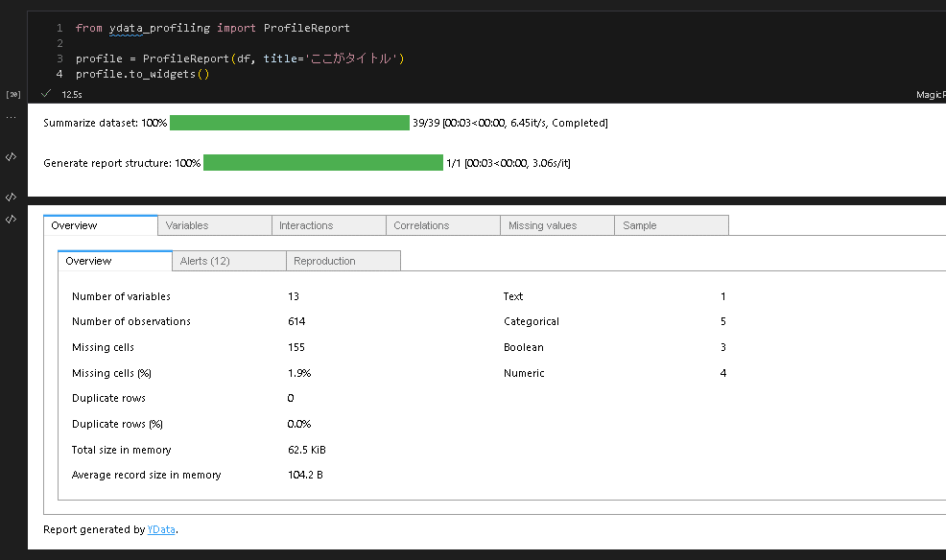The image size is (946, 560).
Task: Switch to the Correlations tab
Action: pyautogui.click(x=441, y=224)
